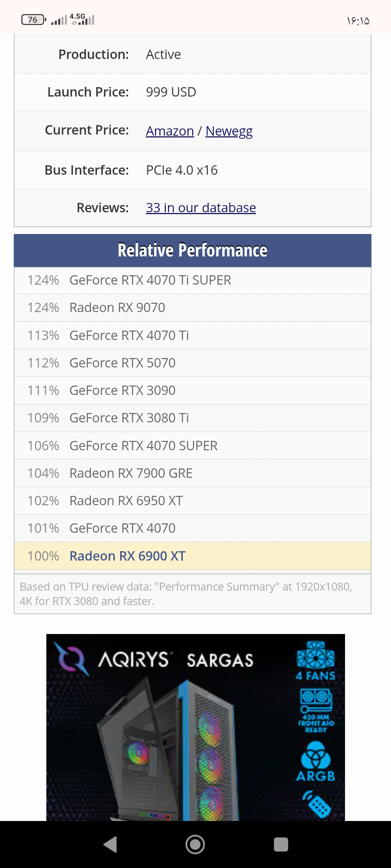Tap the Android back navigation icon
The height and width of the screenshot is (868, 391).
(x=110, y=844)
